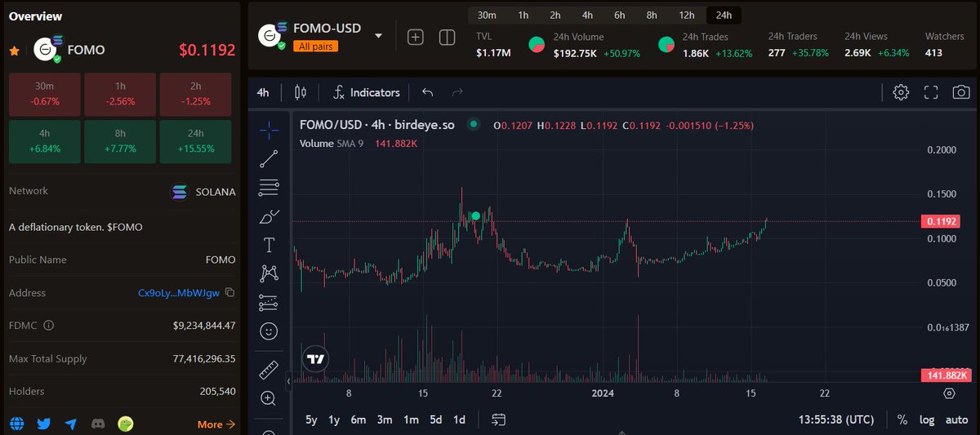Click the FOMO/USD chart title legend
Viewport: 980px width, 435px height.
click(x=376, y=126)
